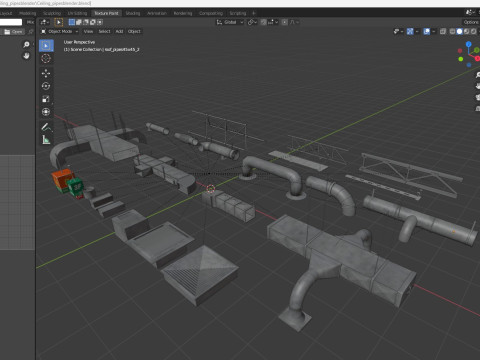
Task: Select the Measure ruler tool
Action: tap(46, 140)
